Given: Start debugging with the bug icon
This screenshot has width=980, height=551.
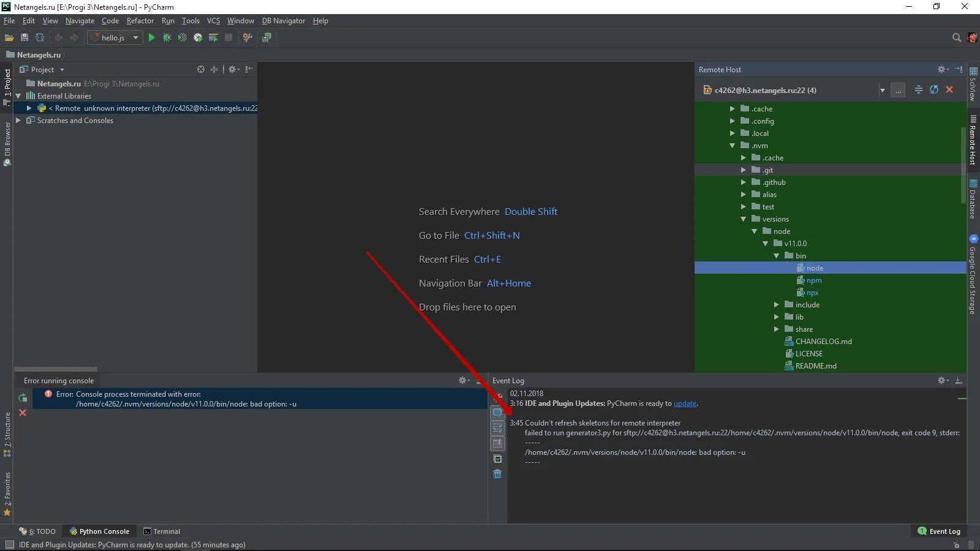Looking at the screenshot, I should (167, 37).
